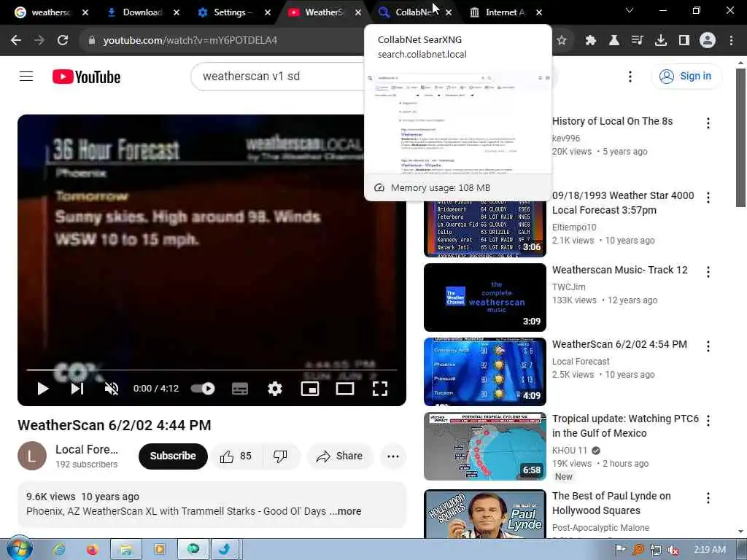Share the WeatherScan video
This screenshot has width=747, height=560.
(x=340, y=456)
